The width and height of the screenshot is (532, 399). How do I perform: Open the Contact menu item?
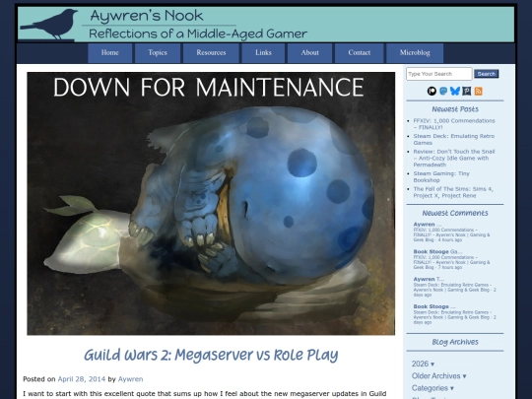click(x=359, y=53)
